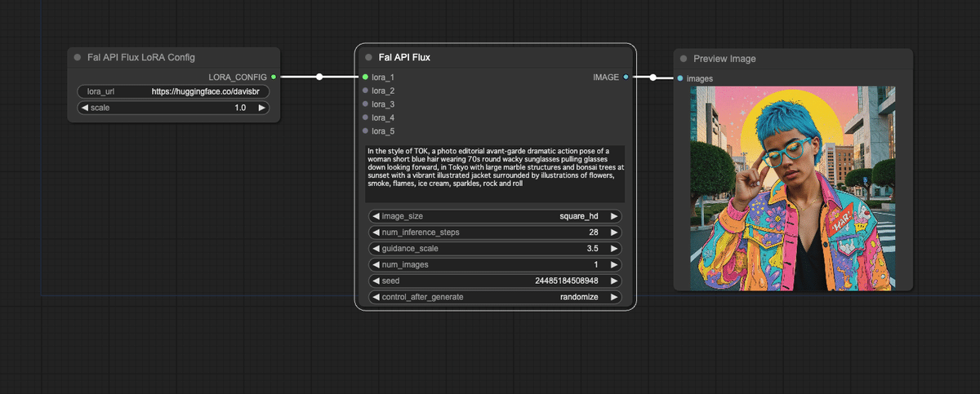
Task: Click the seed value 24485184508948
Action: (566, 281)
